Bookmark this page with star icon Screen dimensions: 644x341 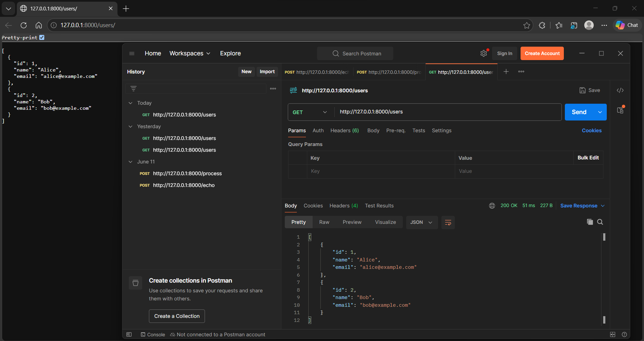(527, 25)
